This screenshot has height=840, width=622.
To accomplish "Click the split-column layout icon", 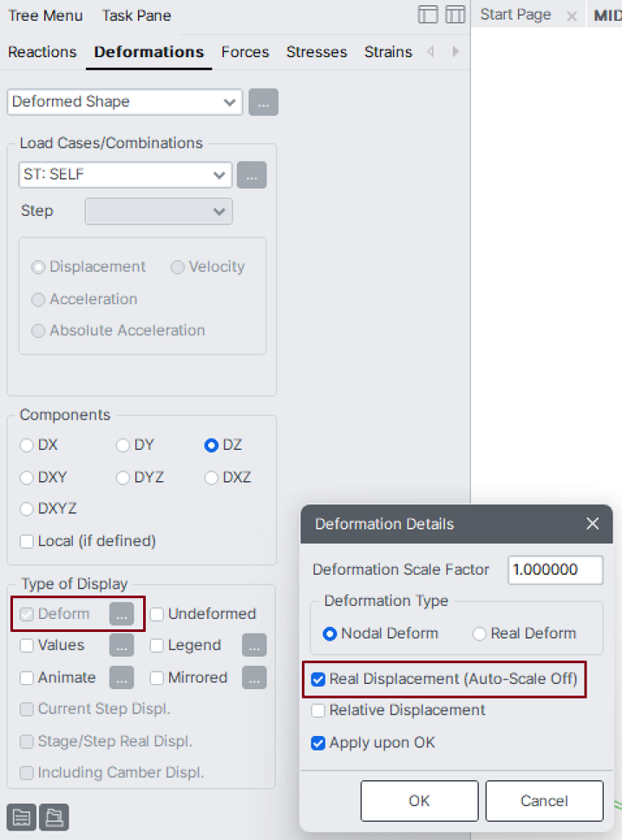I will coord(455,15).
